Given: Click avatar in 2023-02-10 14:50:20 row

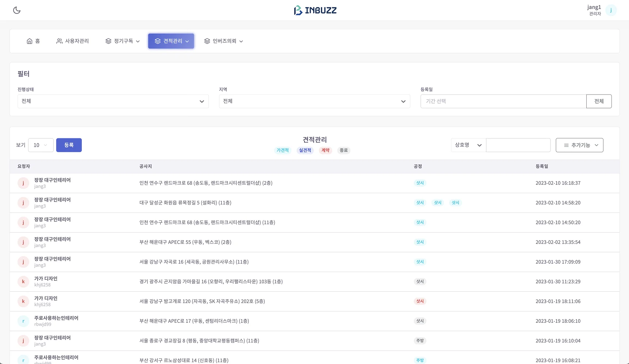Looking at the screenshot, I should (x=23, y=222).
